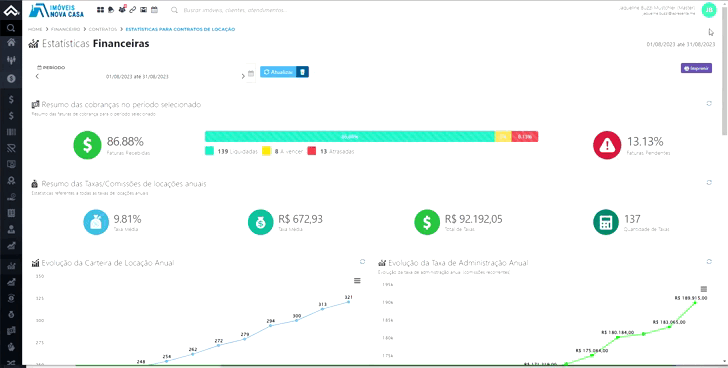Click the teal Liquidadas progress bar segment
Image resolution: width=728 pixels, height=368 pixels.
(x=350, y=136)
